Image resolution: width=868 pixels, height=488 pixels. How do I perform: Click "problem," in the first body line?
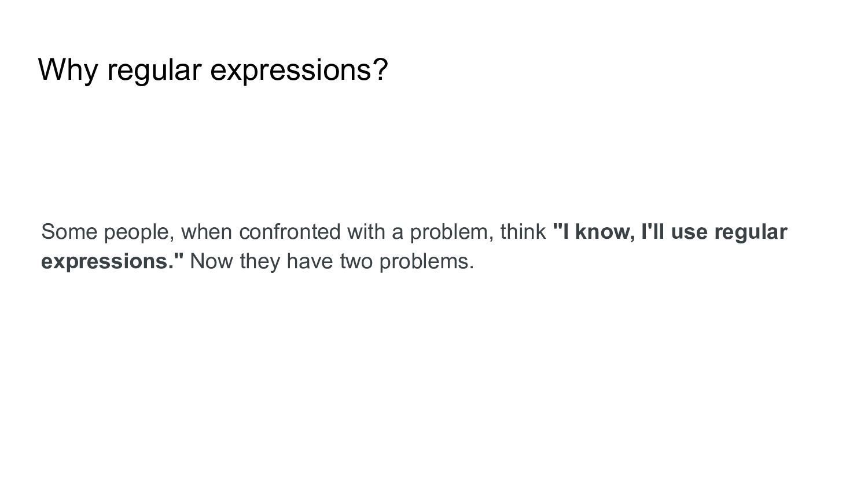(x=452, y=232)
